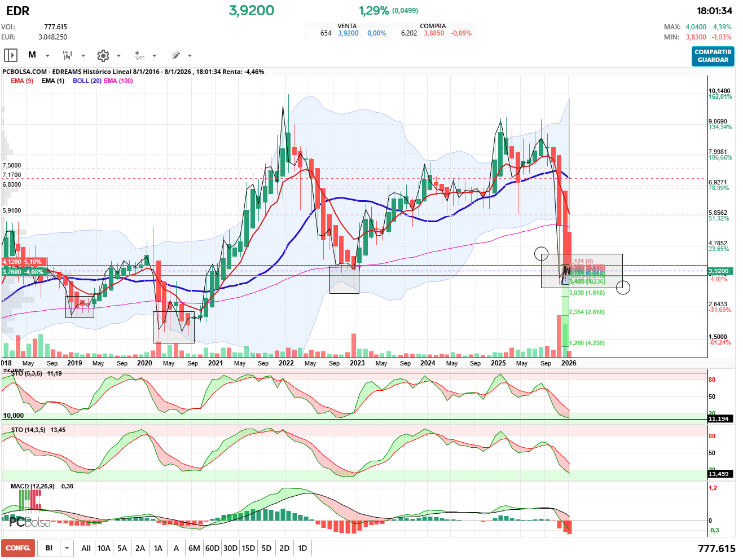Expand the M timeframe dropdown arrow
743x560 pixels.
point(47,56)
